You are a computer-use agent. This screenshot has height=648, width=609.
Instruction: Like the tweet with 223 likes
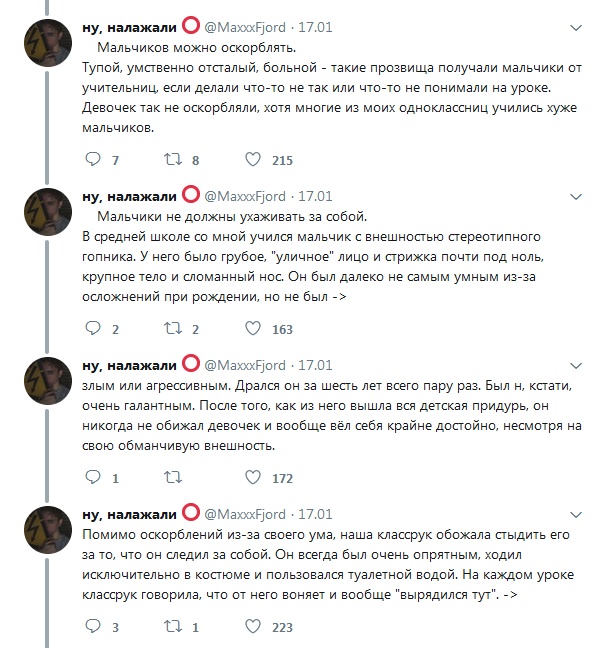click(253, 627)
